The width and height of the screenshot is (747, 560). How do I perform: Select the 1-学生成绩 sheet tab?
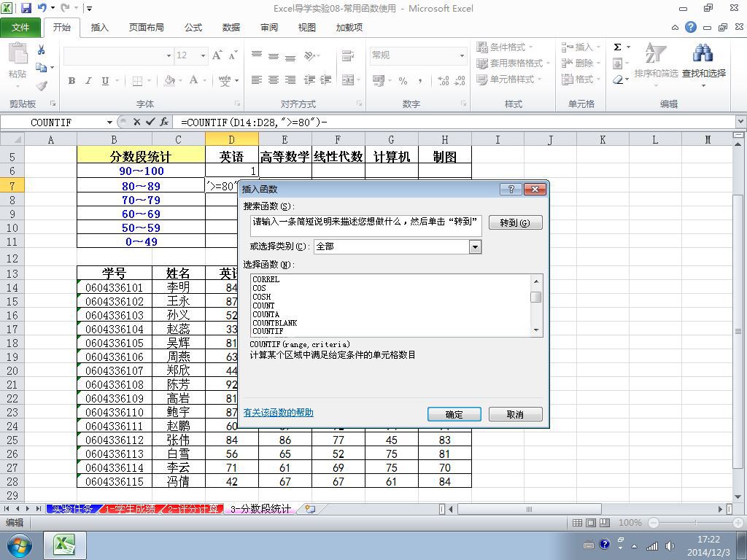click(130, 509)
